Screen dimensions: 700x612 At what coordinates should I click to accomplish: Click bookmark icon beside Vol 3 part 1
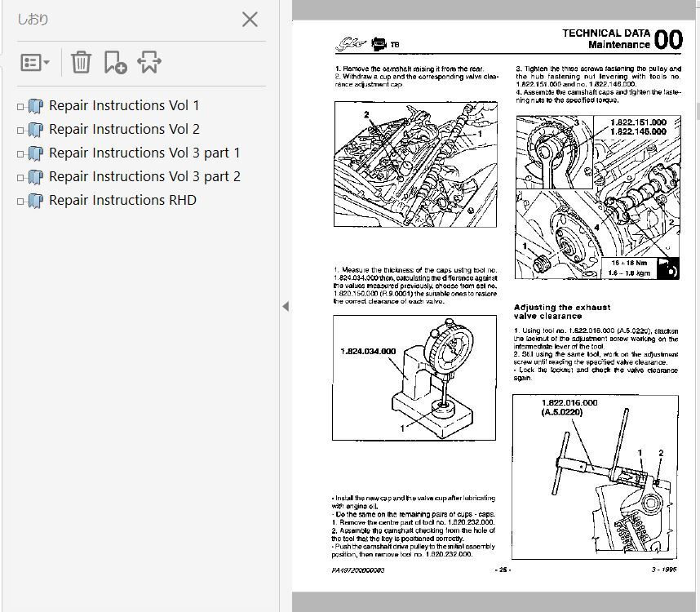(x=36, y=153)
